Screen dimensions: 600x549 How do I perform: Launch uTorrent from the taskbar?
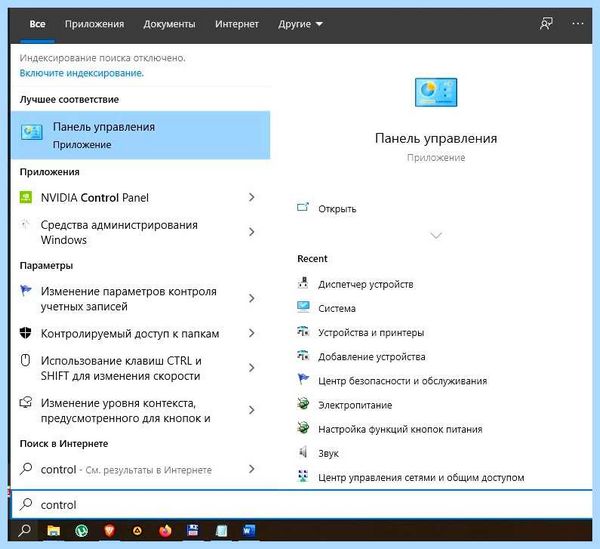[x=81, y=530]
